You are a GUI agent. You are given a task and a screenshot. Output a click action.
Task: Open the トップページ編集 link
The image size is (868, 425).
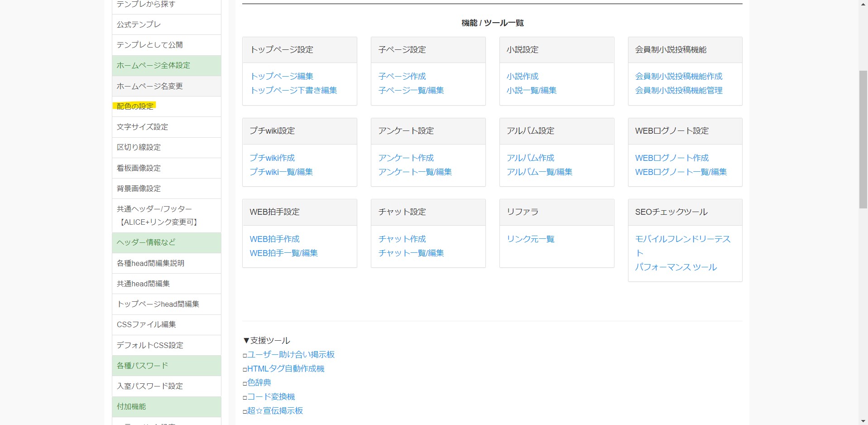tap(282, 76)
